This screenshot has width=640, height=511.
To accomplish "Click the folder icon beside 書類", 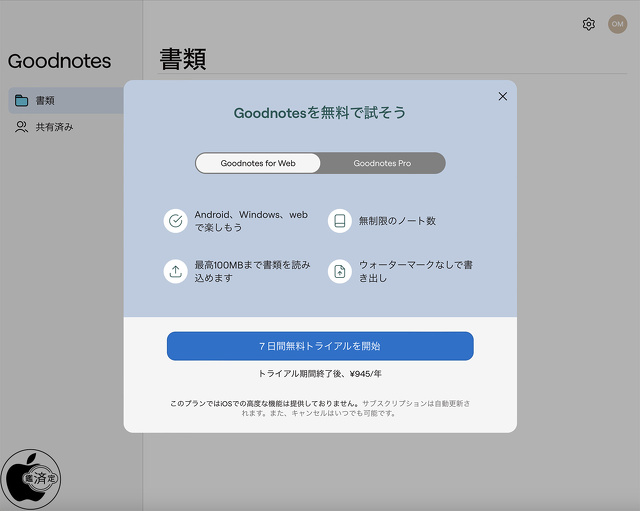I will (21, 100).
